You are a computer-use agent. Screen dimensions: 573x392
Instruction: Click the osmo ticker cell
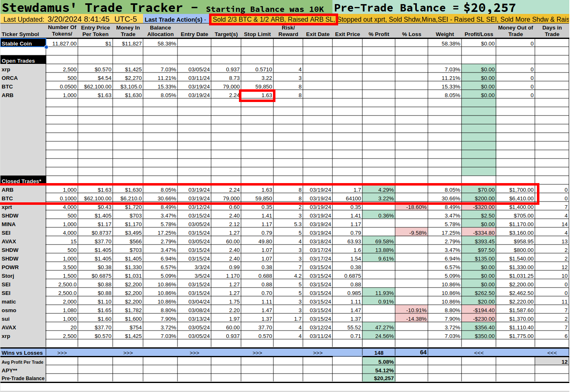coord(23,310)
